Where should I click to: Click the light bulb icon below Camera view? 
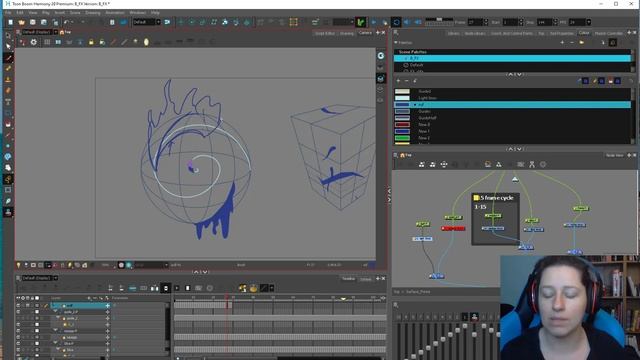click(x=18, y=265)
